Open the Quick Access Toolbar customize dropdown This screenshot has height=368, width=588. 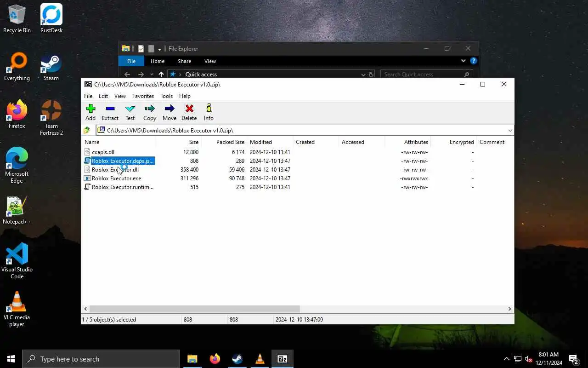coord(159,49)
